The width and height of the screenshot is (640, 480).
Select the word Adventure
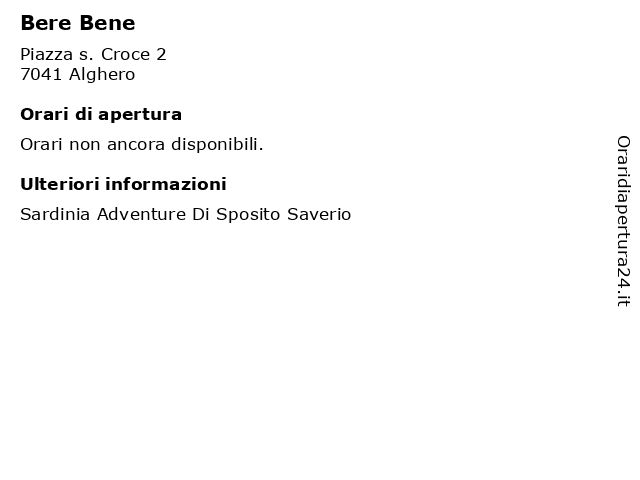click(x=141, y=214)
